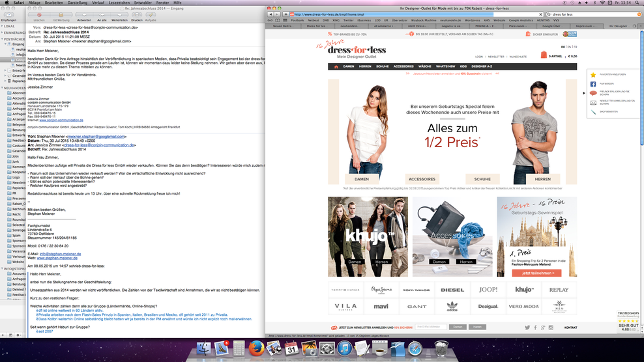Image resolution: width=644 pixels, height=362 pixels.
Task: Click the conjoin-communication.de link in signature
Action: pos(61,120)
